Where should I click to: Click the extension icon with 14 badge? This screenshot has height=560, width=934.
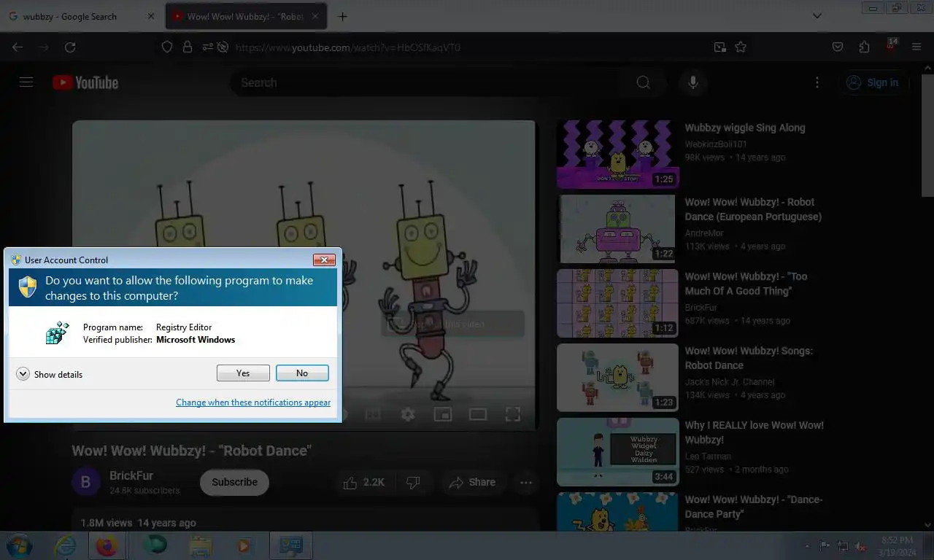point(891,46)
